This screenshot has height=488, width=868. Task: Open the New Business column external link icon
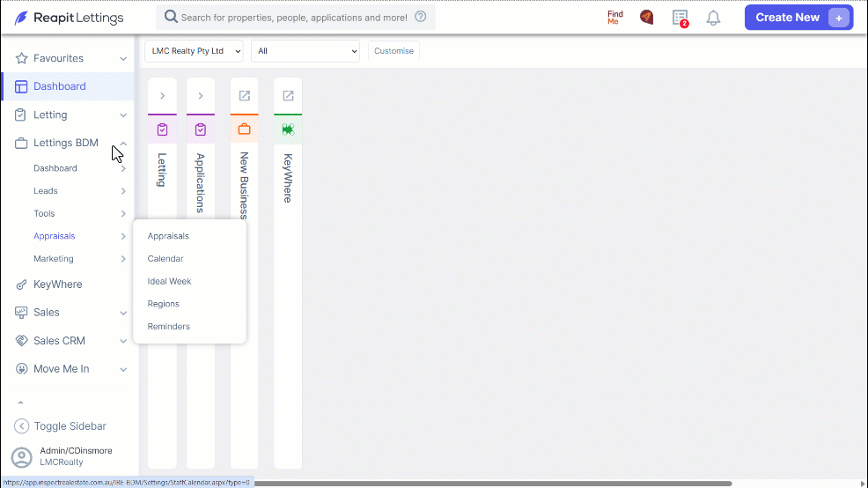(244, 95)
